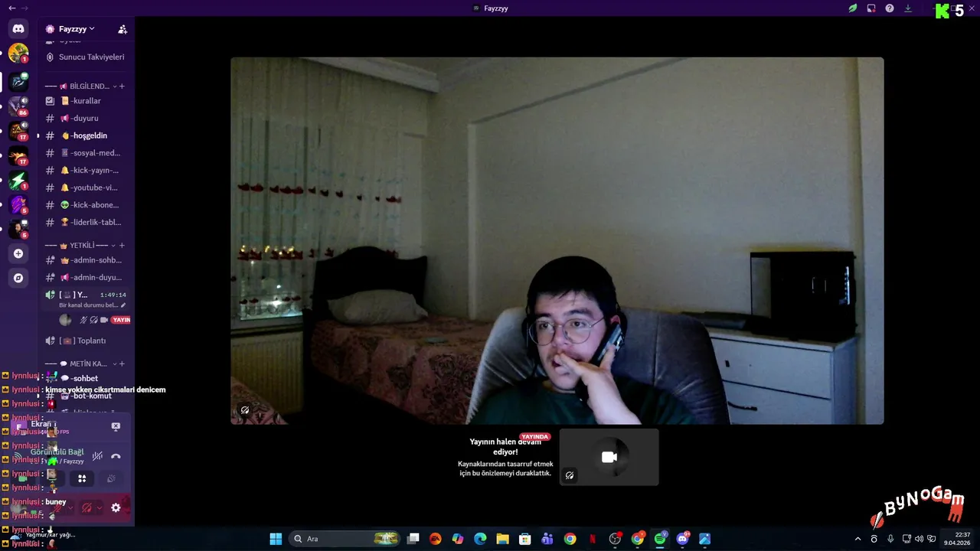
Task: Open the green lightning bolt server
Action: click(18, 181)
